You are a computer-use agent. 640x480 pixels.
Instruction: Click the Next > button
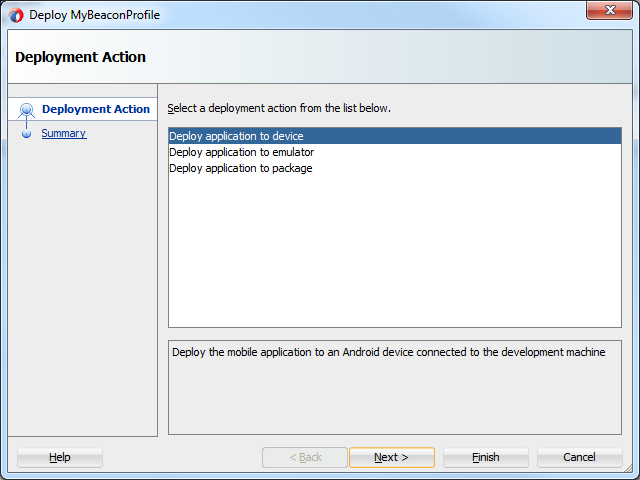coord(391,457)
